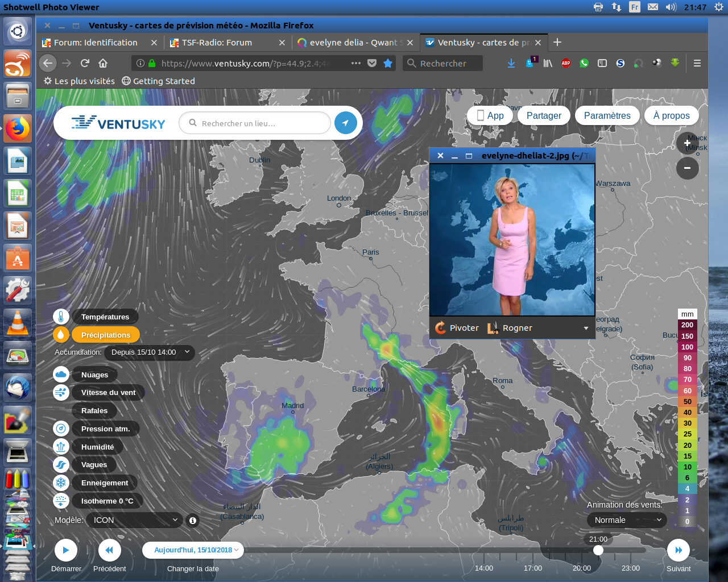Open the Paramètres button
Image resolution: width=728 pixels, height=582 pixels.
pos(607,115)
